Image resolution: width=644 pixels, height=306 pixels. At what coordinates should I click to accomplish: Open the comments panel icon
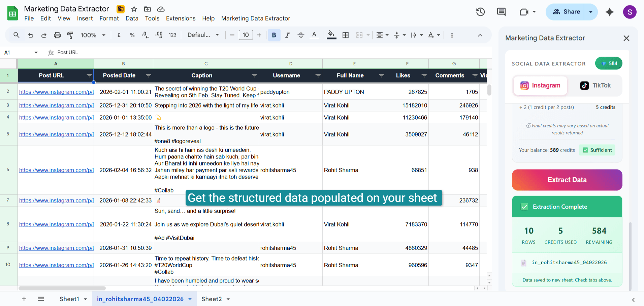click(x=501, y=12)
